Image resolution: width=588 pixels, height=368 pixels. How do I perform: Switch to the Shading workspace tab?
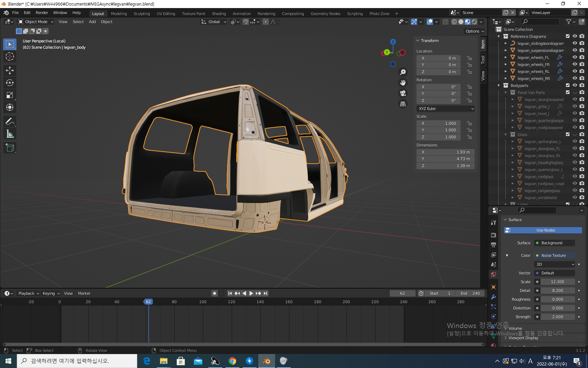(x=219, y=14)
